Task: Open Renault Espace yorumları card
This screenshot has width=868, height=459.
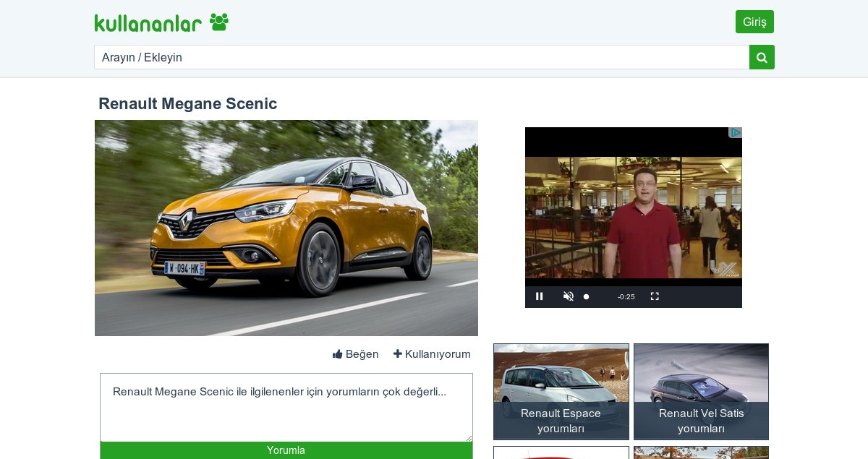Action: (561, 392)
